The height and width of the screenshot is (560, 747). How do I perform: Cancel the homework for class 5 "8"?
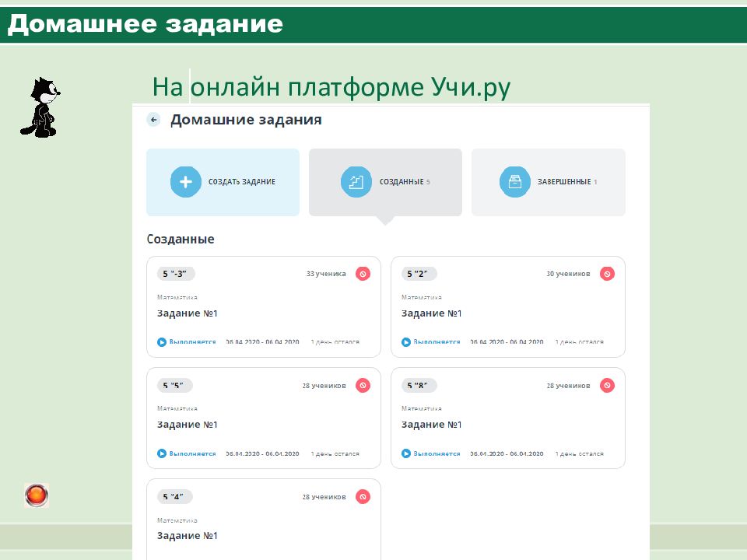tap(607, 385)
